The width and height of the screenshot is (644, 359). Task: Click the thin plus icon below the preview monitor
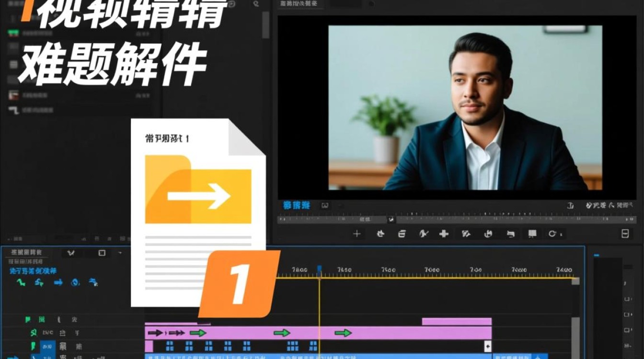click(356, 234)
